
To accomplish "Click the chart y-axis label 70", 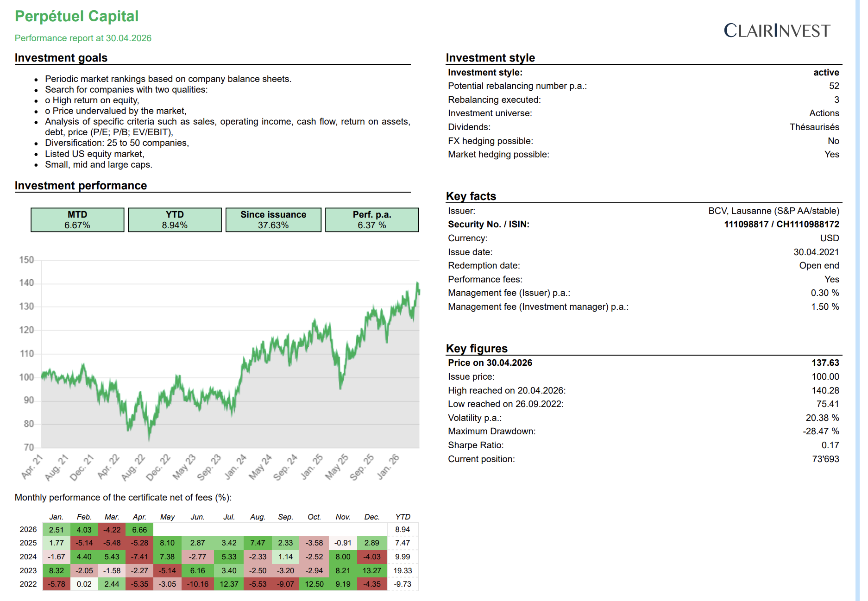I will pos(29,448).
